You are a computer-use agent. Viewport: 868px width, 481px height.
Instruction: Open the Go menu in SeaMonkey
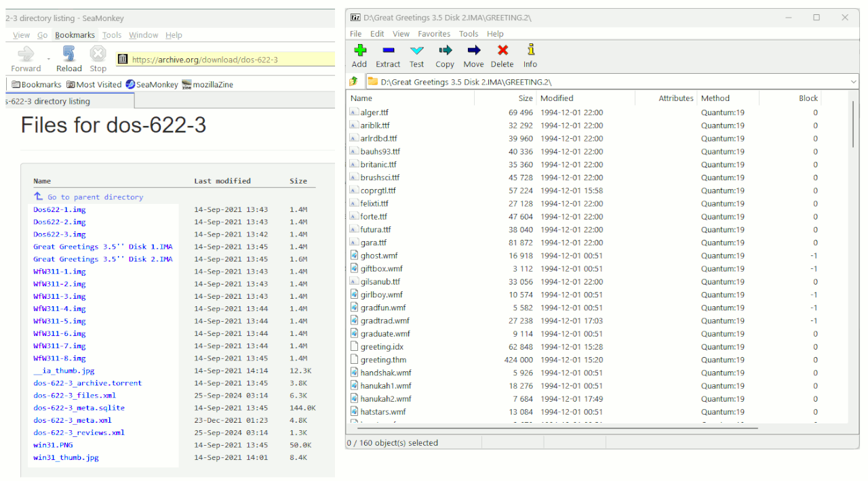(43, 35)
